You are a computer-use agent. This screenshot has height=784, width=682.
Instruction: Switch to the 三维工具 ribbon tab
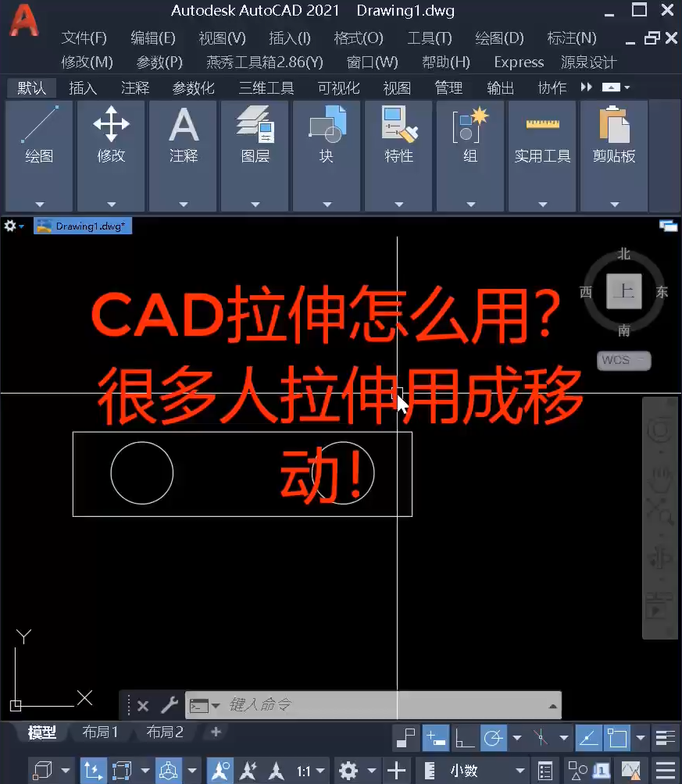click(266, 88)
